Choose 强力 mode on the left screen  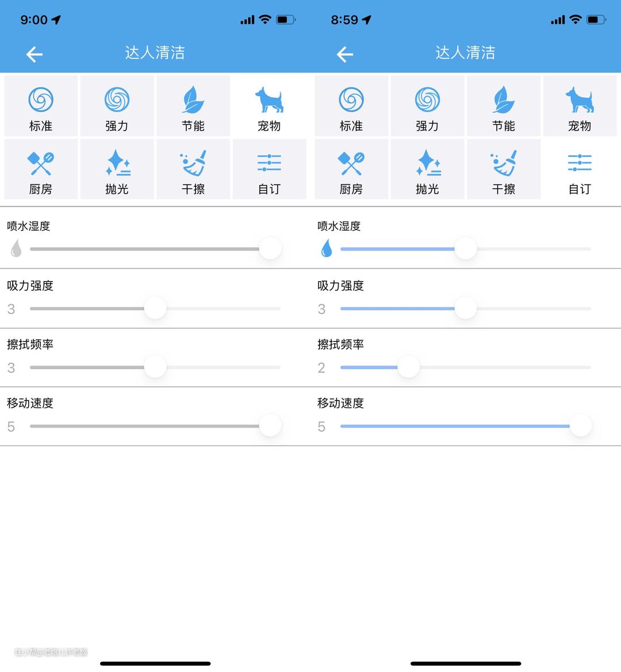117,106
